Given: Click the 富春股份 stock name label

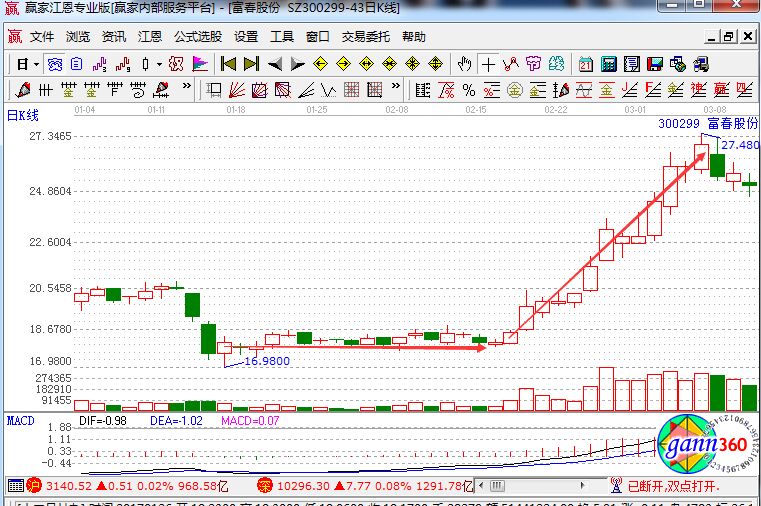Looking at the screenshot, I should coord(732,123).
